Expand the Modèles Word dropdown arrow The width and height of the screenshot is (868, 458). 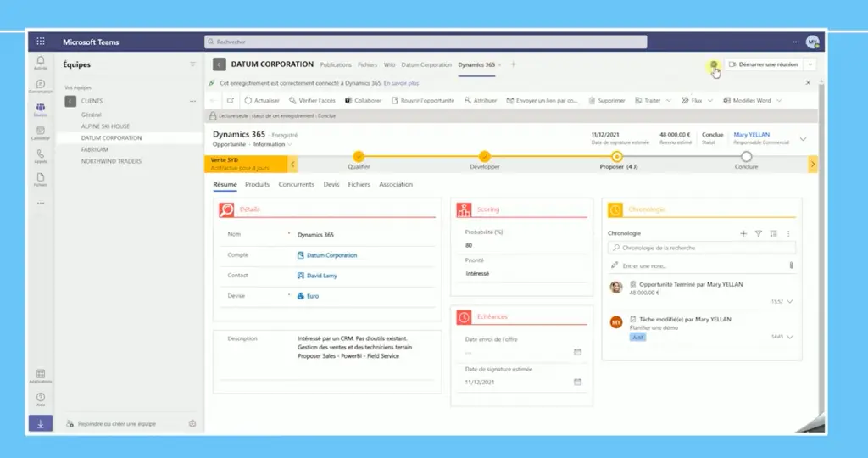[779, 101]
